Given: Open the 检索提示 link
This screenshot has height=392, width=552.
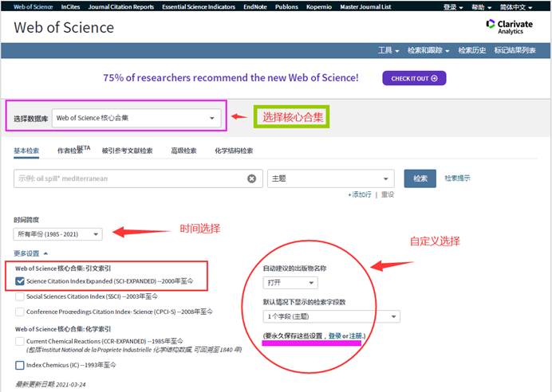Looking at the screenshot, I should click(x=457, y=178).
